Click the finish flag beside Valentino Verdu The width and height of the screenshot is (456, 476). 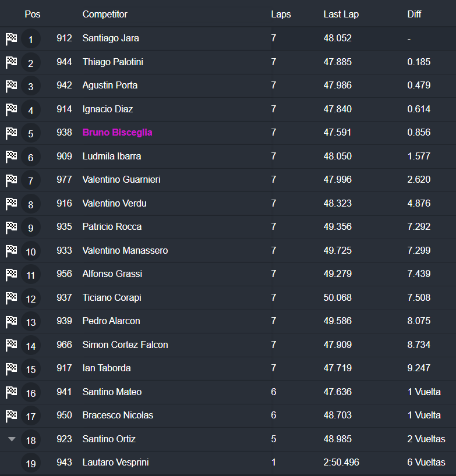[x=11, y=204]
